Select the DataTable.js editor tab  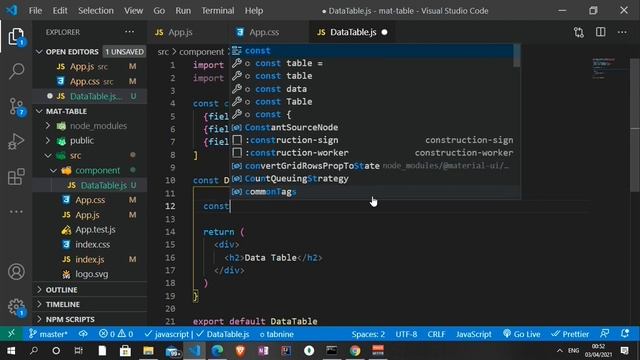coord(352,32)
